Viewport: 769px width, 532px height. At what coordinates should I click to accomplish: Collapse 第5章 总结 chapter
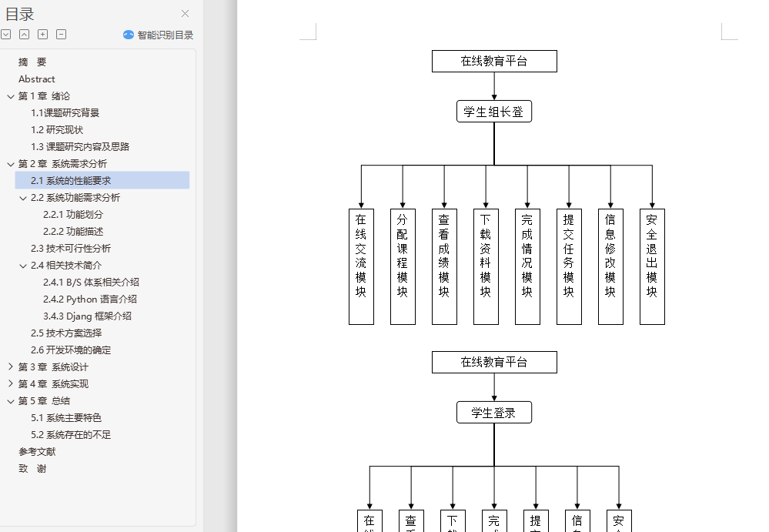point(10,401)
